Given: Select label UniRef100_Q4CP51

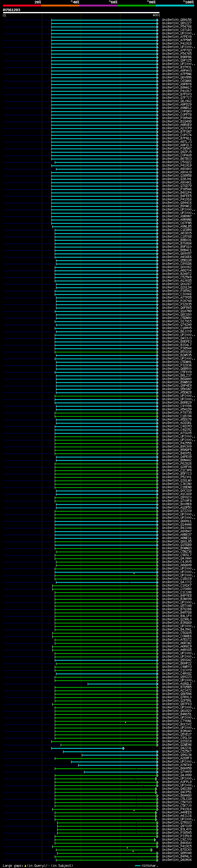Looking at the screenshot, I should [176, 792].
